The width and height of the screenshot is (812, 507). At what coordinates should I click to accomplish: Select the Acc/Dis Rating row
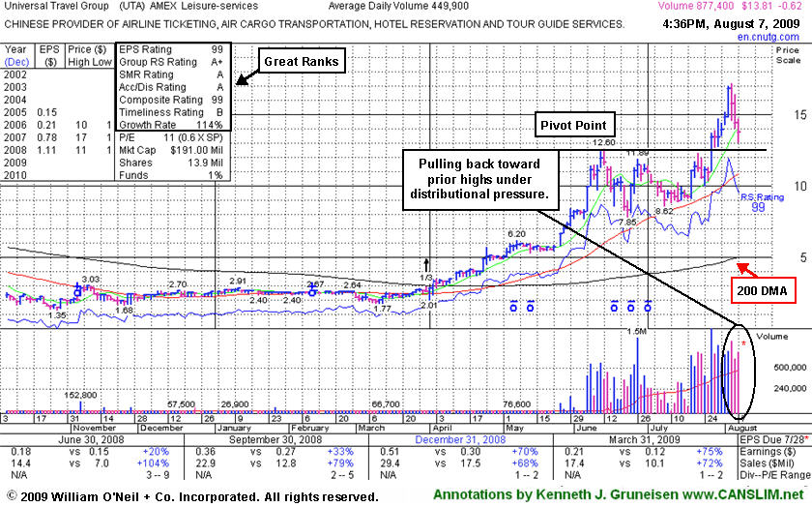(x=171, y=87)
